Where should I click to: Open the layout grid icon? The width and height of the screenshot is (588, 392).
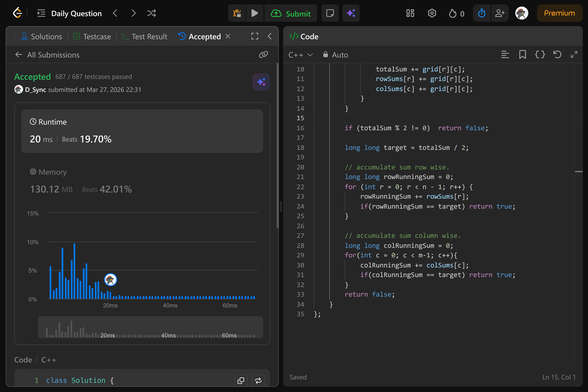[410, 13]
